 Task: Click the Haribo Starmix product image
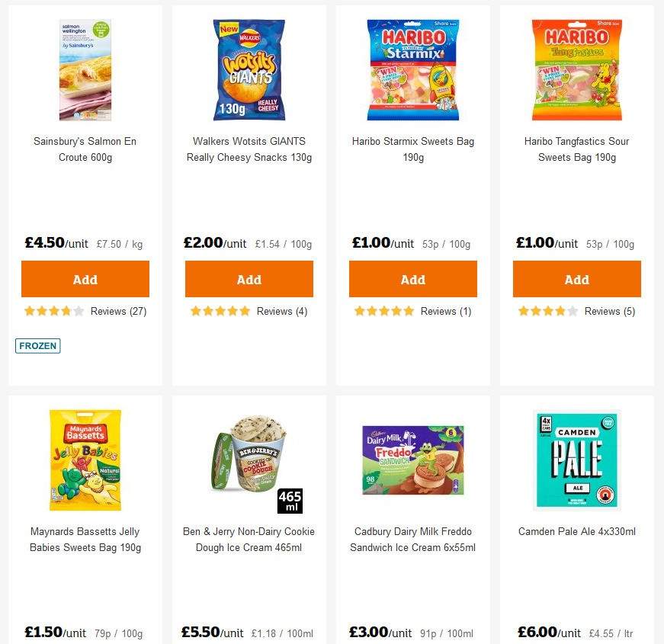click(x=412, y=69)
